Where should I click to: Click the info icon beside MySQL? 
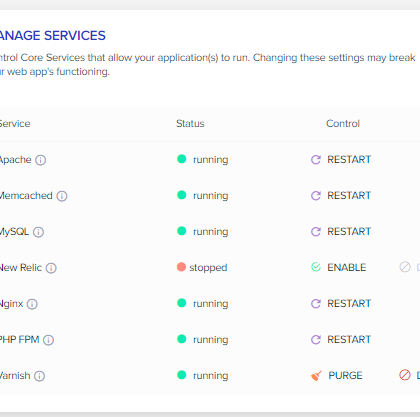coord(38,232)
